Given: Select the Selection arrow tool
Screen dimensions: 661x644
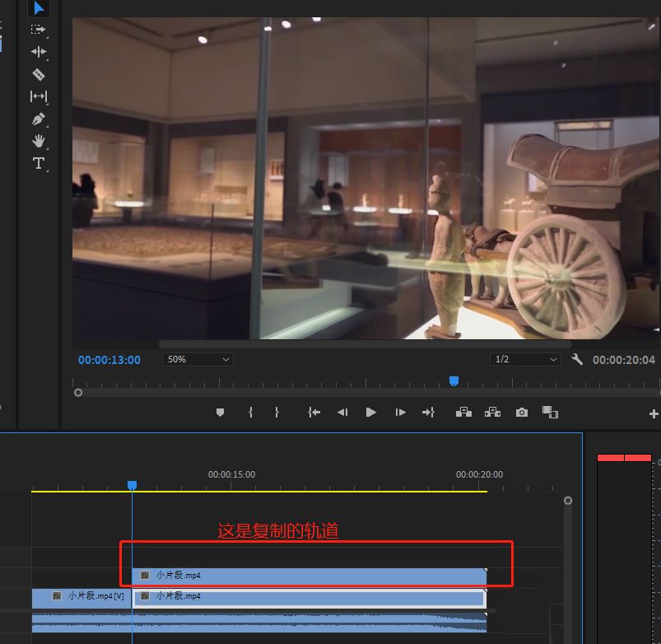Looking at the screenshot, I should [x=39, y=8].
